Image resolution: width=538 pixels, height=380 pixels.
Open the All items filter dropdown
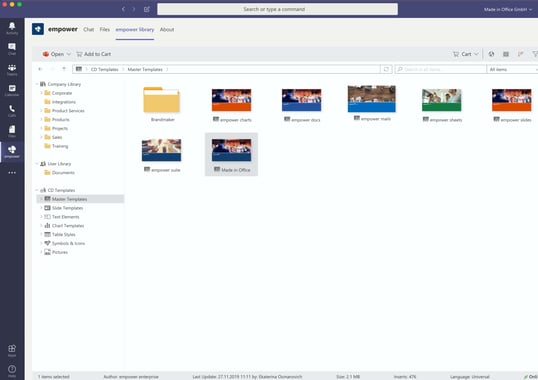click(x=513, y=69)
